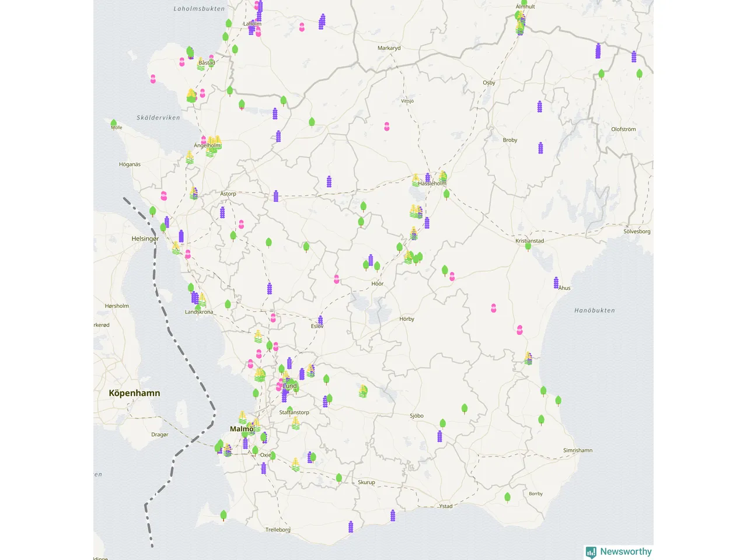
Task: Click the Hørsholm label
Action: 117,306
